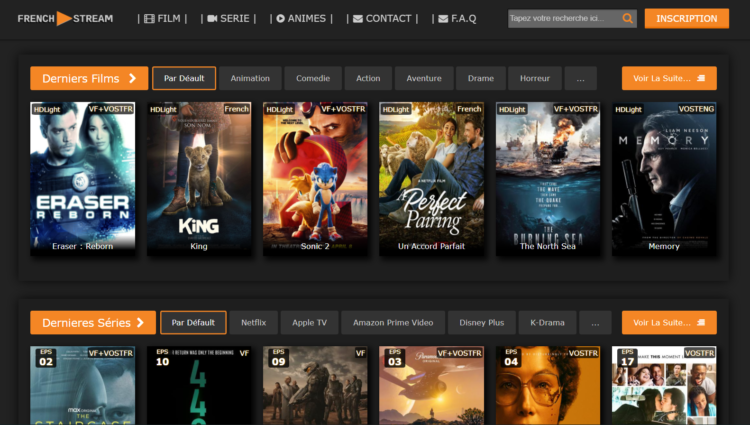The width and height of the screenshot is (750, 425).
Task: Click series Voir La Suite button
Action: (669, 323)
